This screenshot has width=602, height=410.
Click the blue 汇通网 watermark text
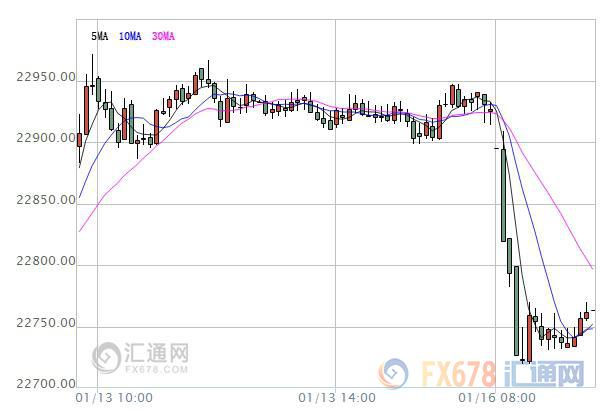pyautogui.click(x=544, y=374)
